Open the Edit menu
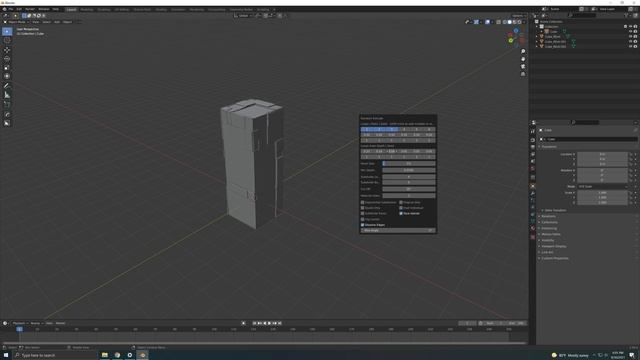 [x=19, y=9]
